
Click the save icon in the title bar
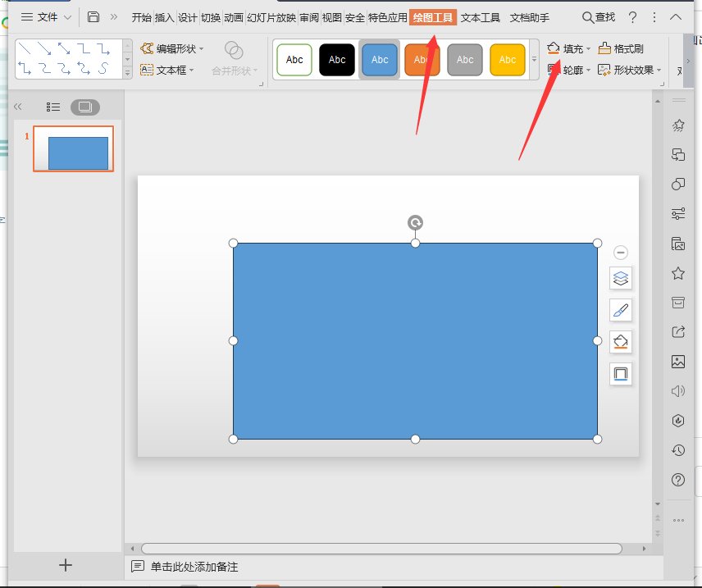(93, 17)
